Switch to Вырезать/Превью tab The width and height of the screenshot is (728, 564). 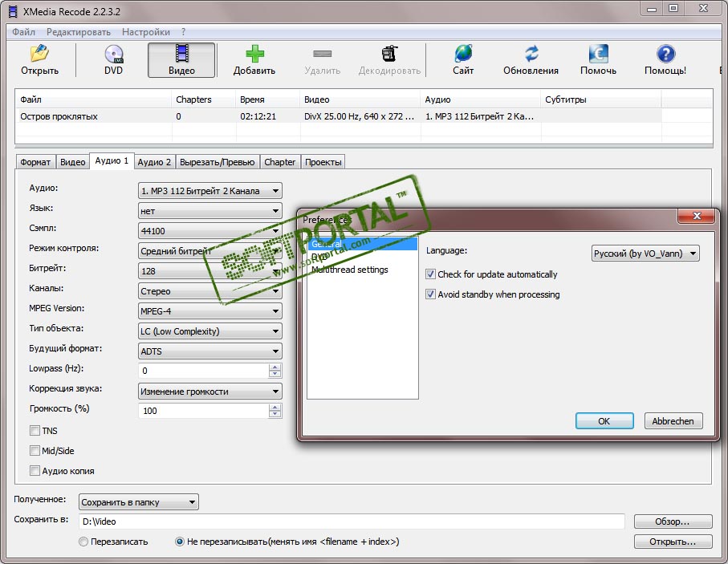tap(218, 162)
